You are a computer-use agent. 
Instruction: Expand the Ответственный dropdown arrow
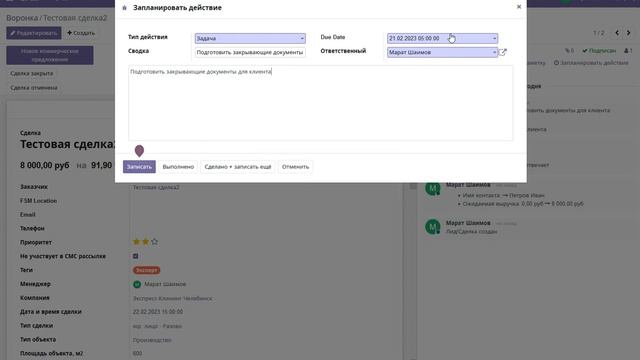point(494,52)
